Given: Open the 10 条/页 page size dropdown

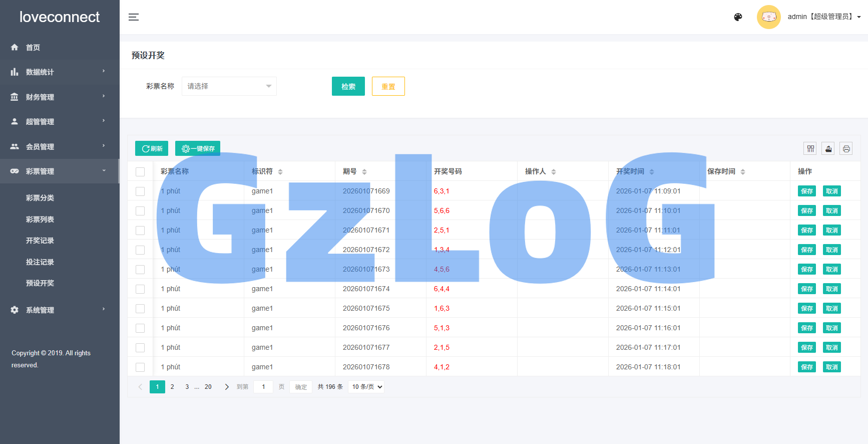Looking at the screenshot, I should click(366, 387).
